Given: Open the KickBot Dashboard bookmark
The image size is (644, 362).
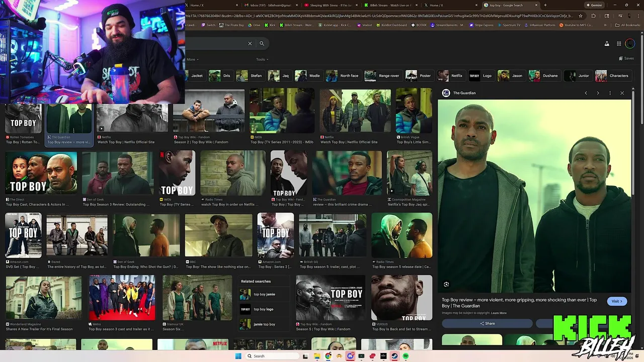Looking at the screenshot, I should (391, 25).
